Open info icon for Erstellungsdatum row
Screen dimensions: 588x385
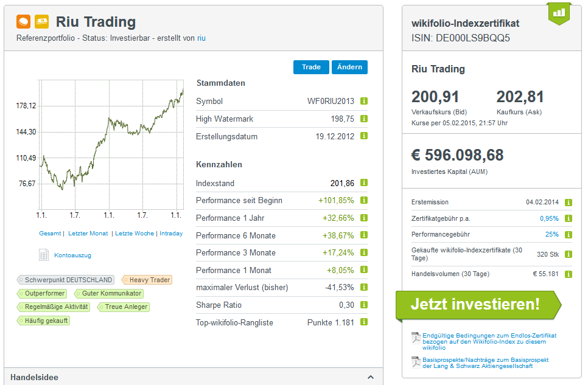[x=364, y=136]
